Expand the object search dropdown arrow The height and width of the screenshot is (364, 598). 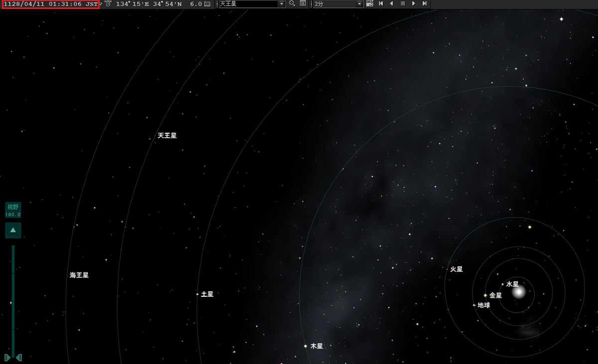282,4
